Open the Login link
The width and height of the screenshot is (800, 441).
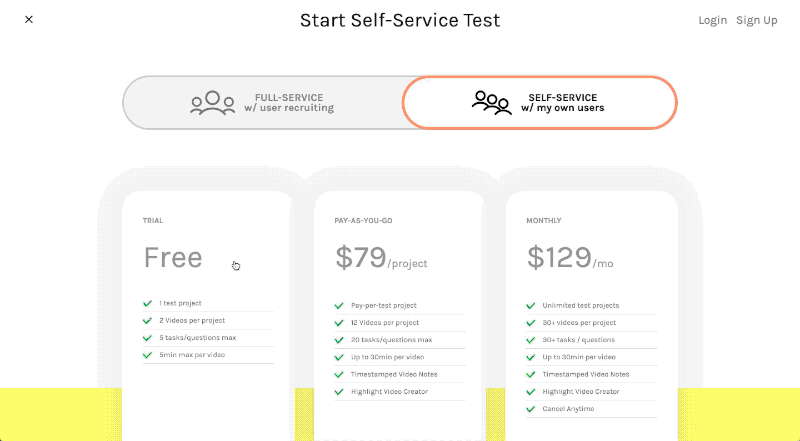tap(712, 20)
